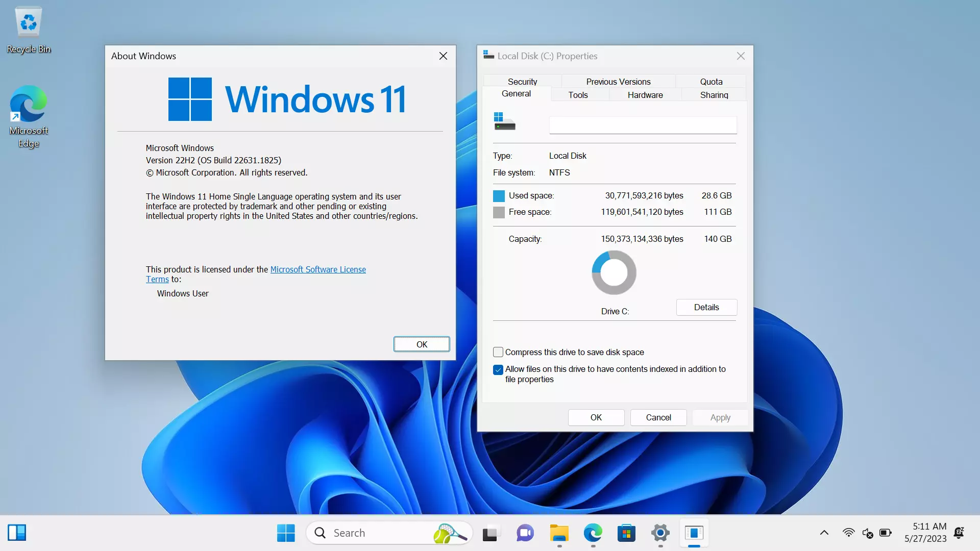
Task: Open the Recycle Bin desktop icon
Action: click(29, 30)
